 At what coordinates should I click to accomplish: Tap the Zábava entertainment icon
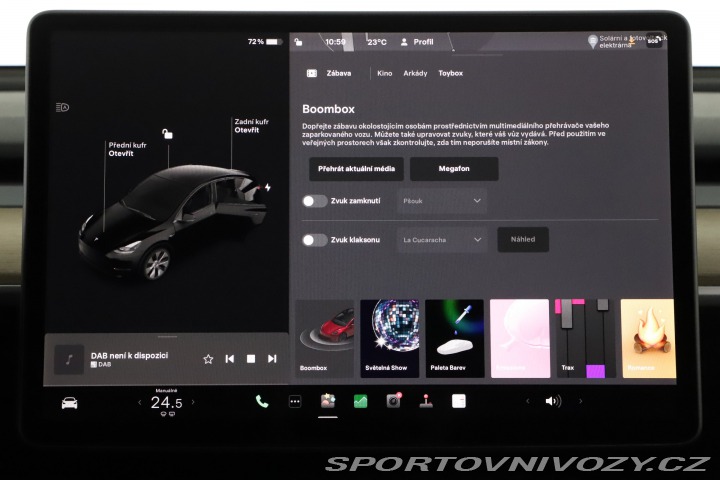click(x=312, y=73)
